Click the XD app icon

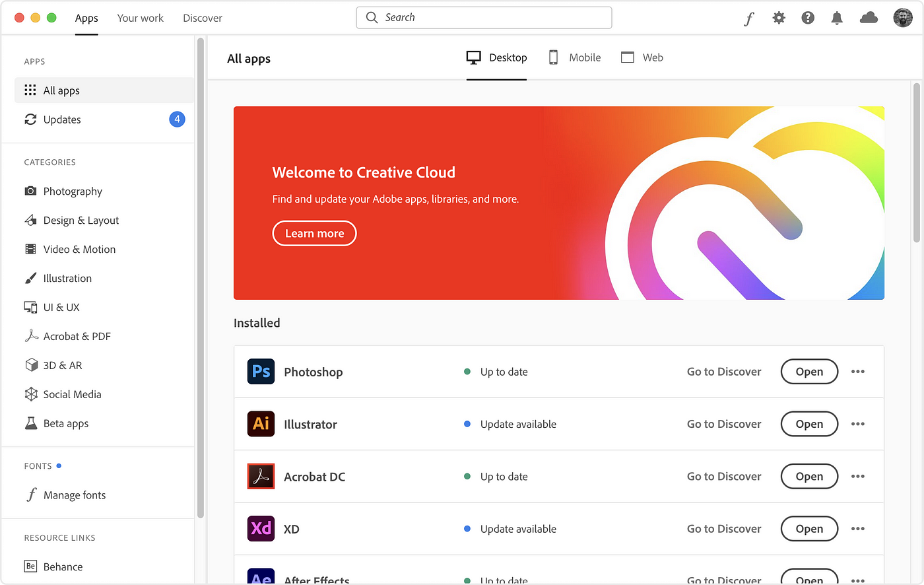(x=261, y=528)
